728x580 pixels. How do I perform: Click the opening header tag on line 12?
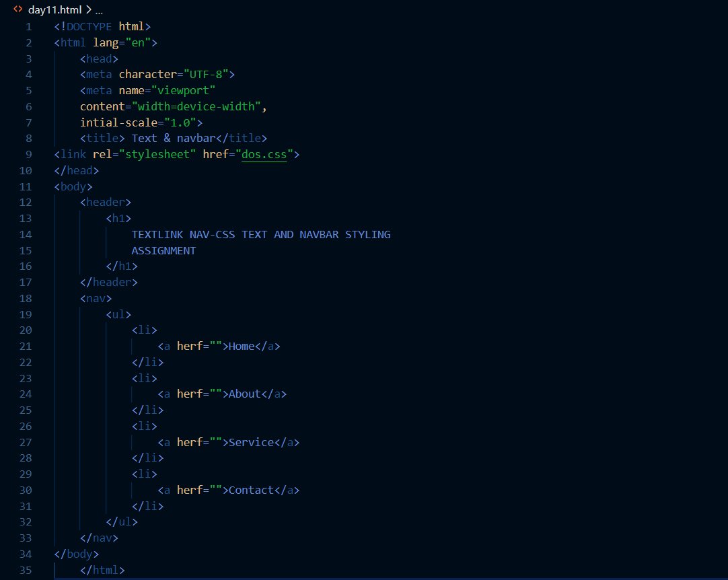(106, 203)
